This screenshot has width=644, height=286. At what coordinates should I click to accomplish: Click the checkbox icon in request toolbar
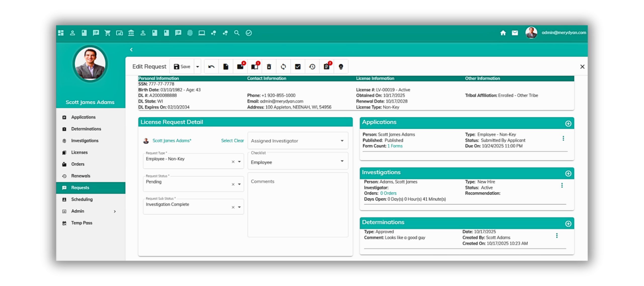click(298, 67)
